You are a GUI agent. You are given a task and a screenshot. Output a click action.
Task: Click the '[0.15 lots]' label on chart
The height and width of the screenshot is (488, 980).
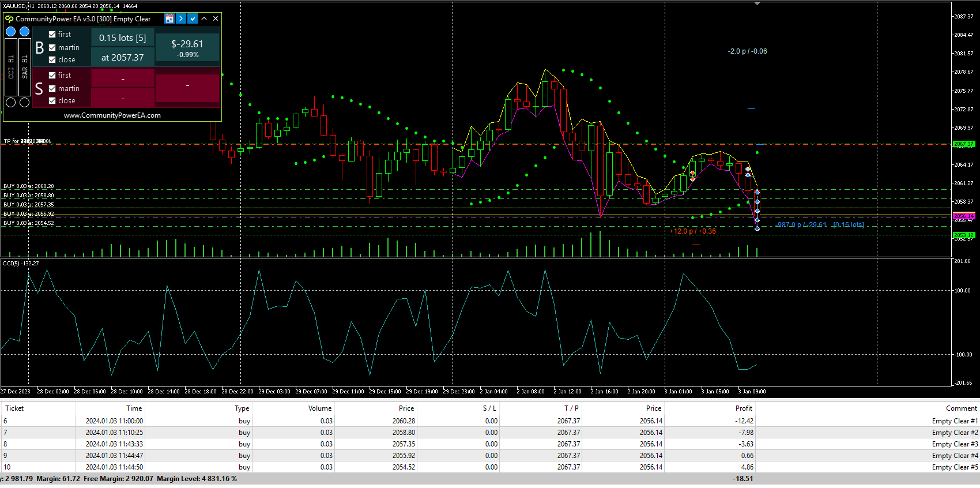click(849, 225)
